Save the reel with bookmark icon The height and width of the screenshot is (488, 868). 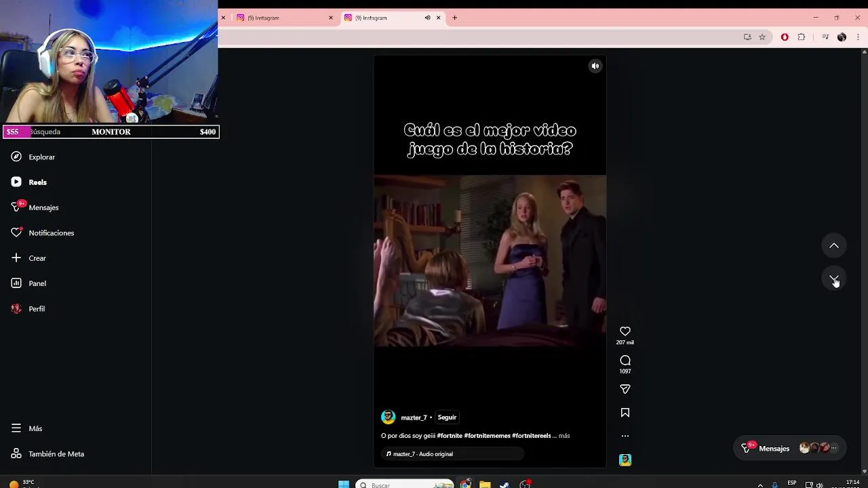pyautogui.click(x=625, y=413)
